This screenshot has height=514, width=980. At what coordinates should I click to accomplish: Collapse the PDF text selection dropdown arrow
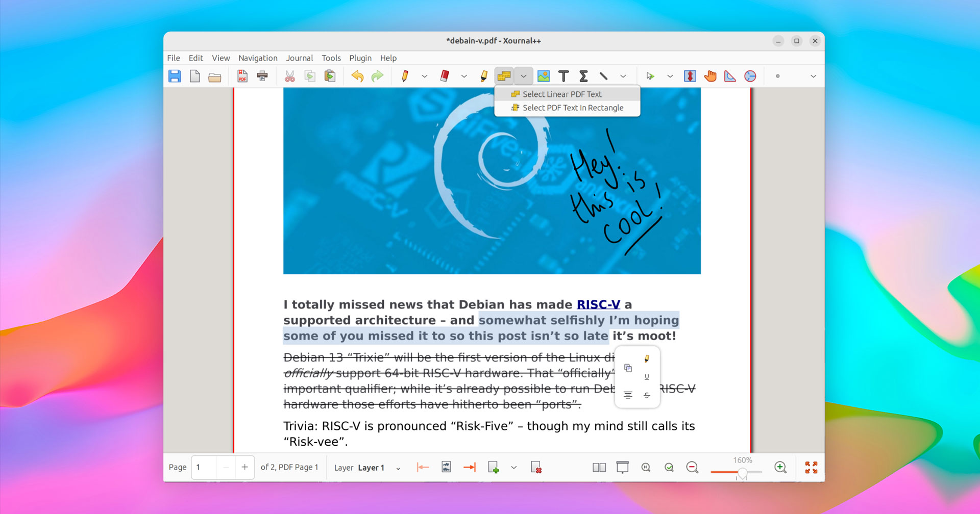pyautogui.click(x=524, y=76)
